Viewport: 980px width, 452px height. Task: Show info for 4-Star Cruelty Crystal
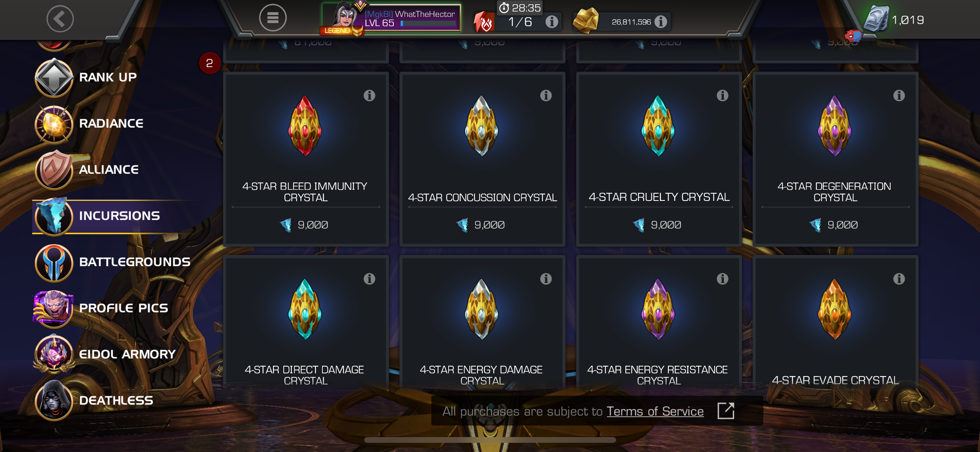point(722,95)
